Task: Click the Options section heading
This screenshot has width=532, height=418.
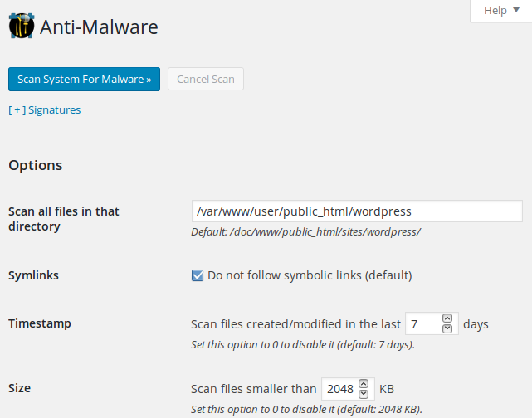Action: 36,165
